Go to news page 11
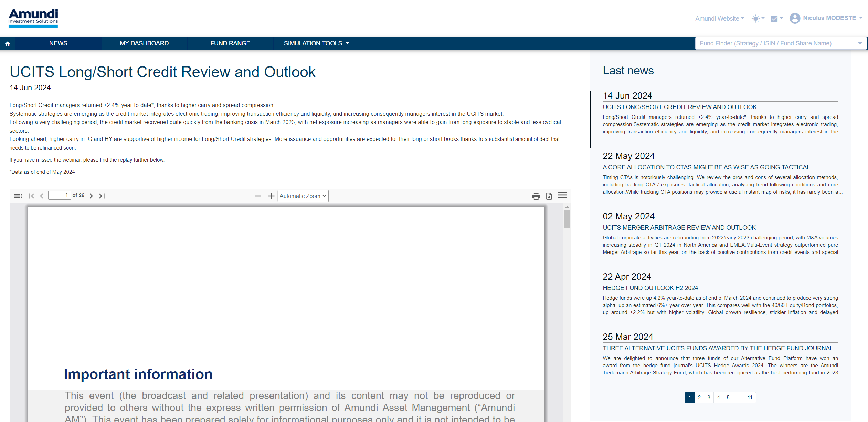This screenshot has height=422, width=868. (x=750, y=398)
